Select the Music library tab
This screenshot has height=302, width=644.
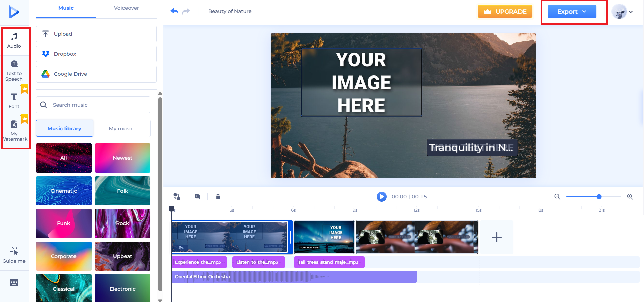[64, 128]
